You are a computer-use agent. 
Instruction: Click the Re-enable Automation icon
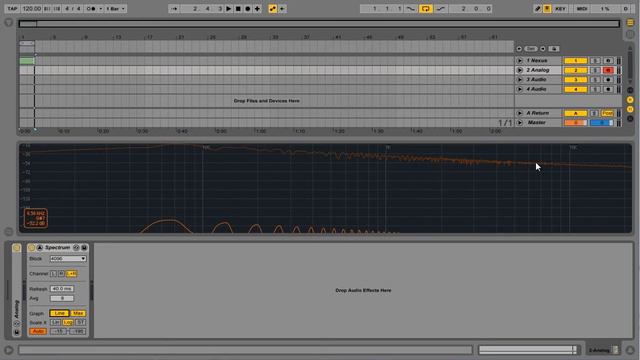pyautogui.click(x=282, y=9)
